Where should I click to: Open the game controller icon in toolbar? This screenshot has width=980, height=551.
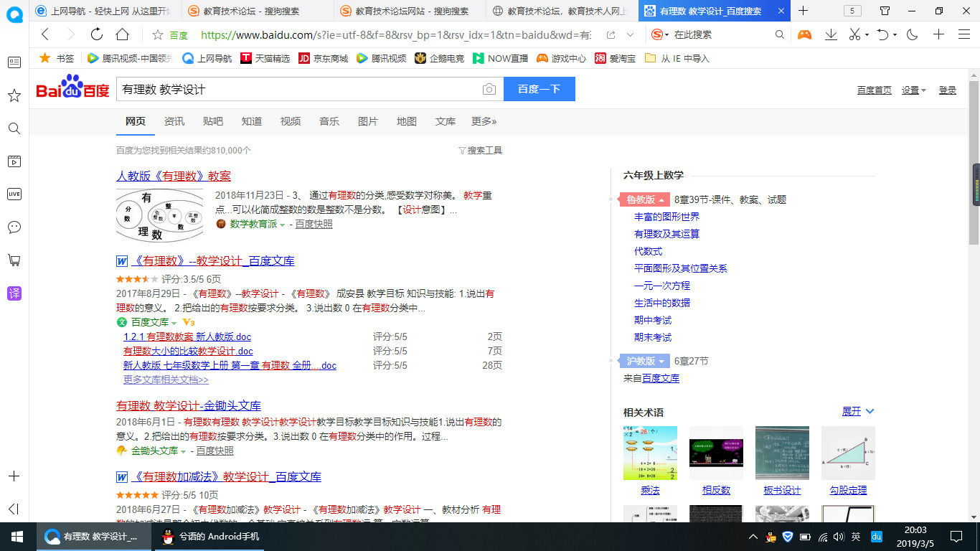click(805, 34)
